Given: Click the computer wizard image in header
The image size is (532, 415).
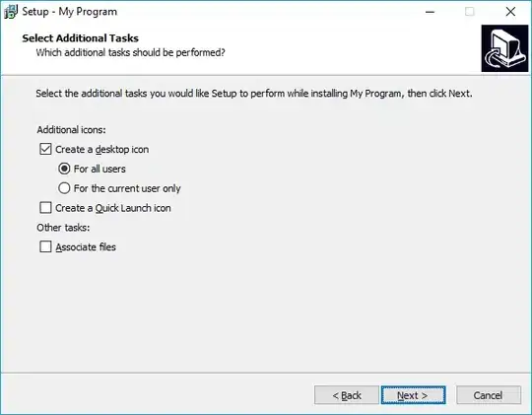Looking at the screenshot, I should (x=504, y=48).
